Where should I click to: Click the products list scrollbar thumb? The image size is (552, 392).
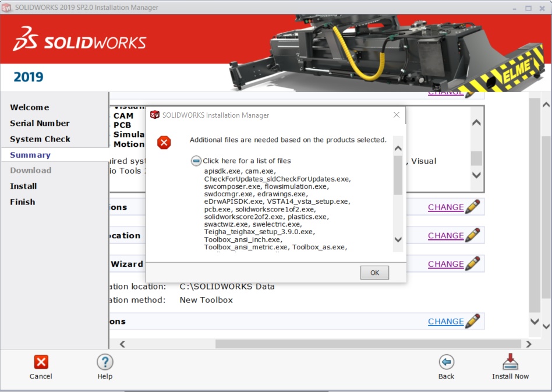point(476,158)
